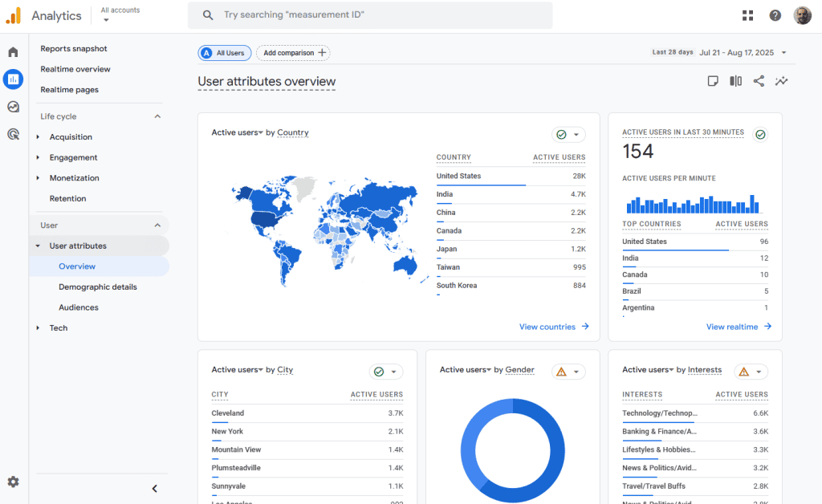
Task: Click the Share this report icon
Action: [759, 81]
